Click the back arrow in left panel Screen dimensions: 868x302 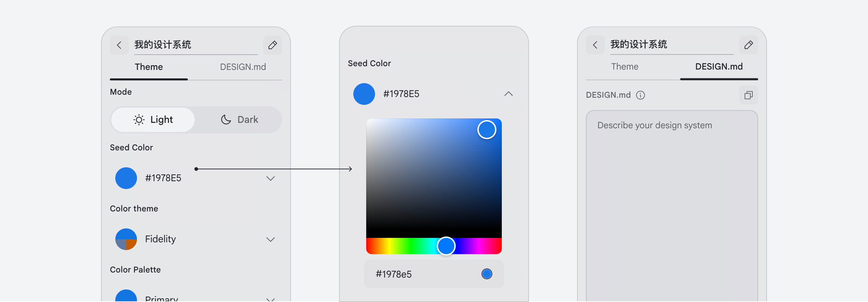pos(119,45)
